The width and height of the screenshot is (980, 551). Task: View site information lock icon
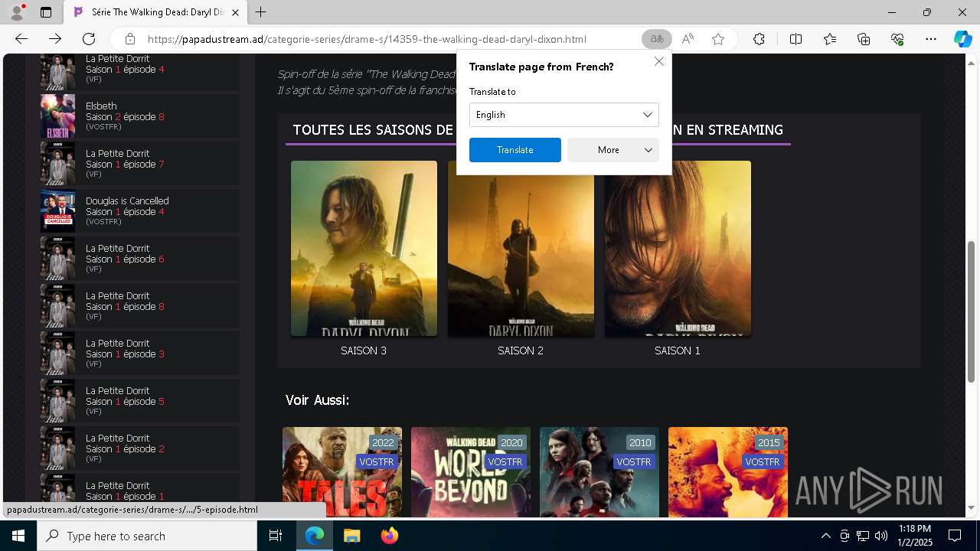(130, 39)
